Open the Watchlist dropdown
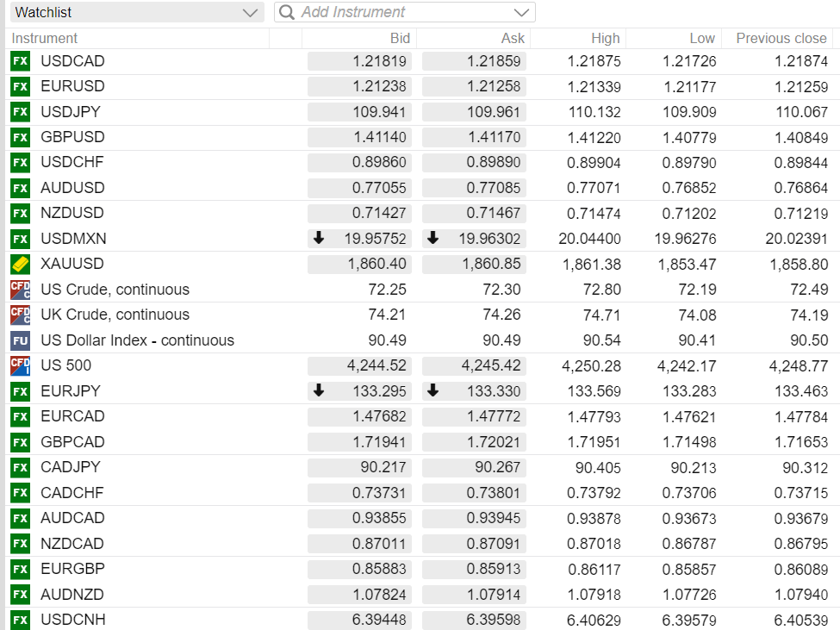Viewport: 840px width, 630px height. (135, 12)
